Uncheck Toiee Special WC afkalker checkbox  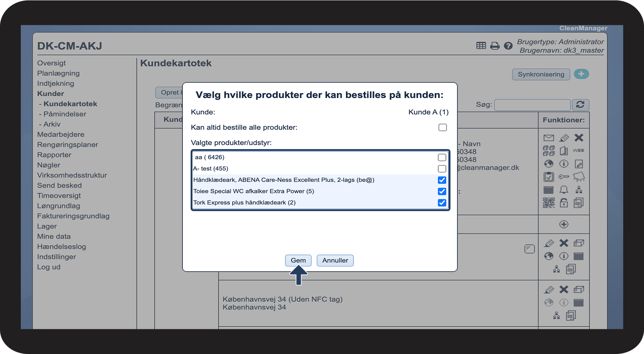click(x=442, y=191)
